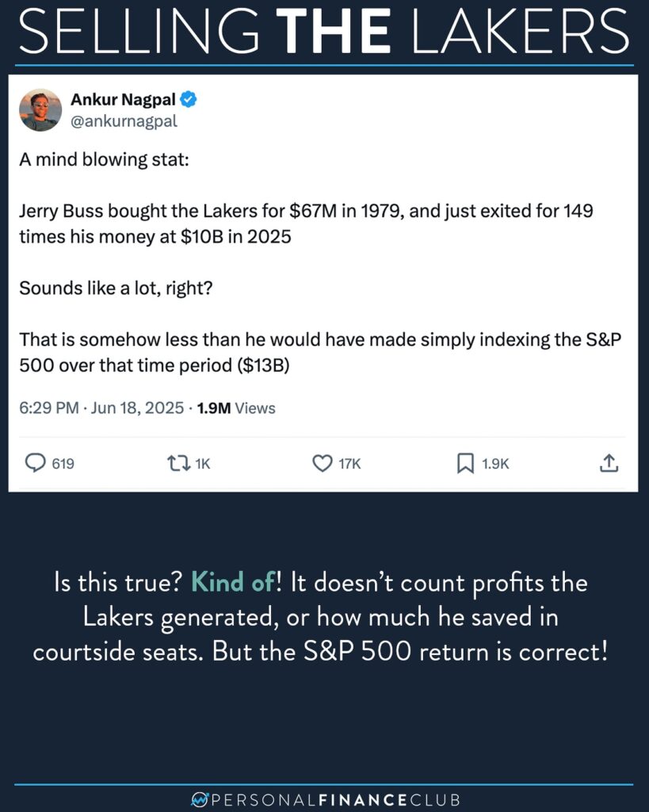Click the Ankur Nagpal display name

coord(123,99)
